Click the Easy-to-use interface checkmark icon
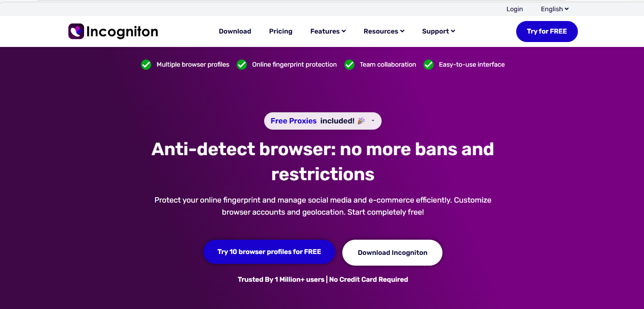 [429, 65]
